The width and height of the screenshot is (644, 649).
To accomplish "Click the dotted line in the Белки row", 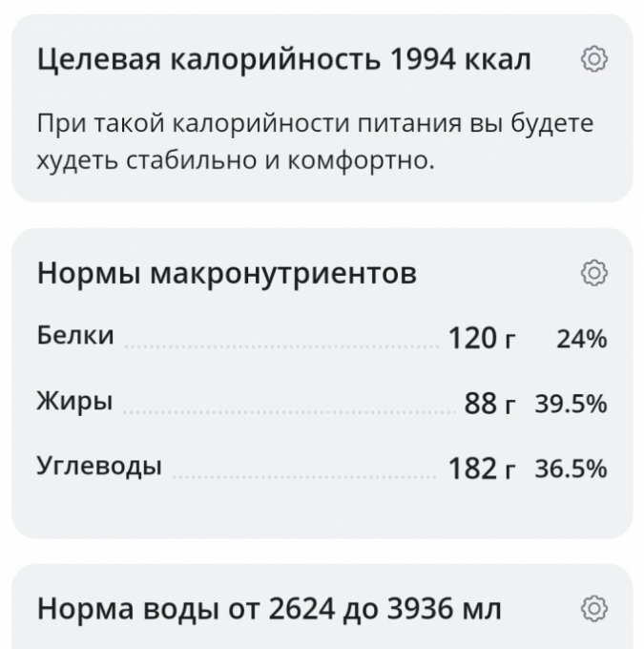I will coord(281,347).
